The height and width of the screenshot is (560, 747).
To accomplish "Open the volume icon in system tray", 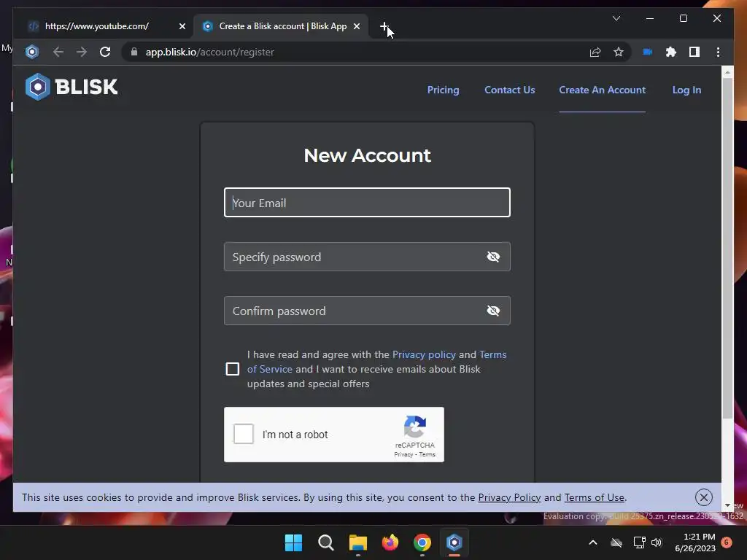I will coord(657,542).
